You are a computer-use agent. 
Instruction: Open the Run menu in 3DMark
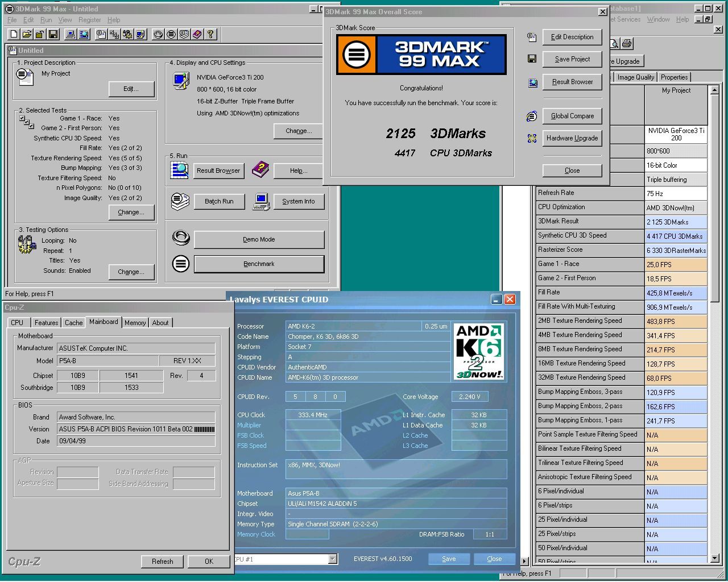tap(46, 20)
